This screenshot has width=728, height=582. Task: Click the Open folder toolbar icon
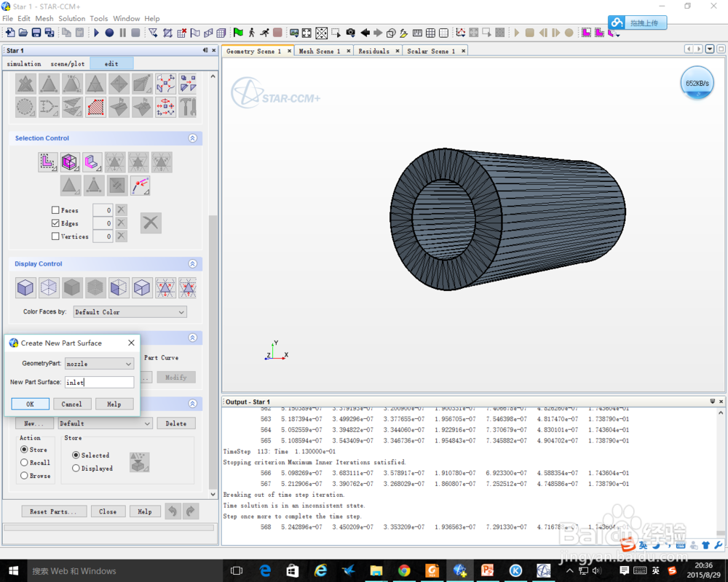[23, 33]
